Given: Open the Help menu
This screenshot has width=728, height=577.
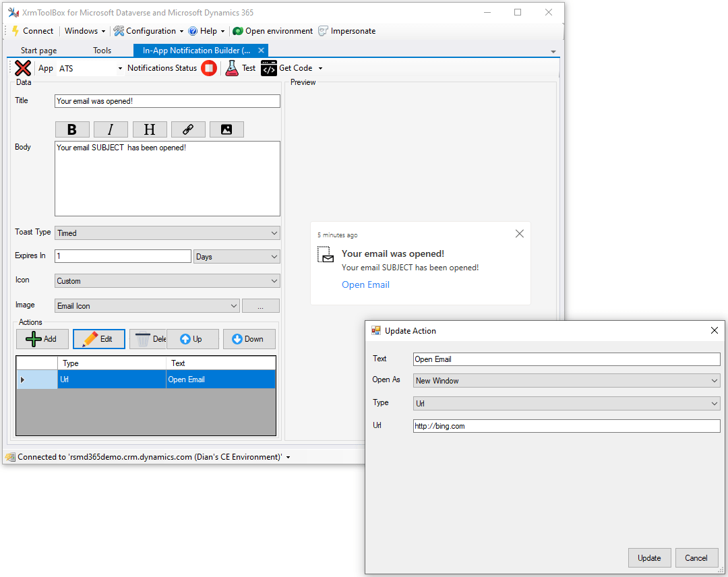Looking at the screenshot, I should (207, 31).
